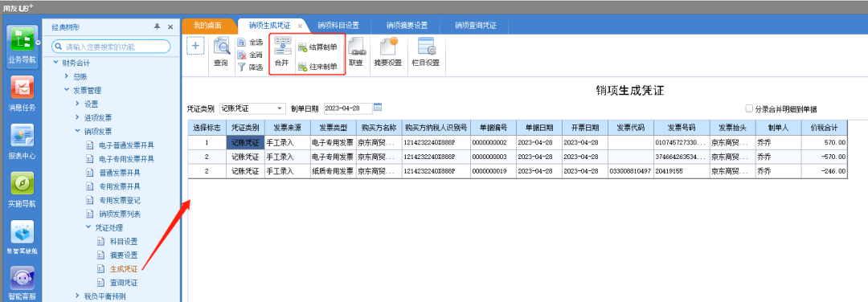Image resolution: width=868 pixels, height=302 pixels.
Task: Click the 往来制单 button
Action: 317,67
